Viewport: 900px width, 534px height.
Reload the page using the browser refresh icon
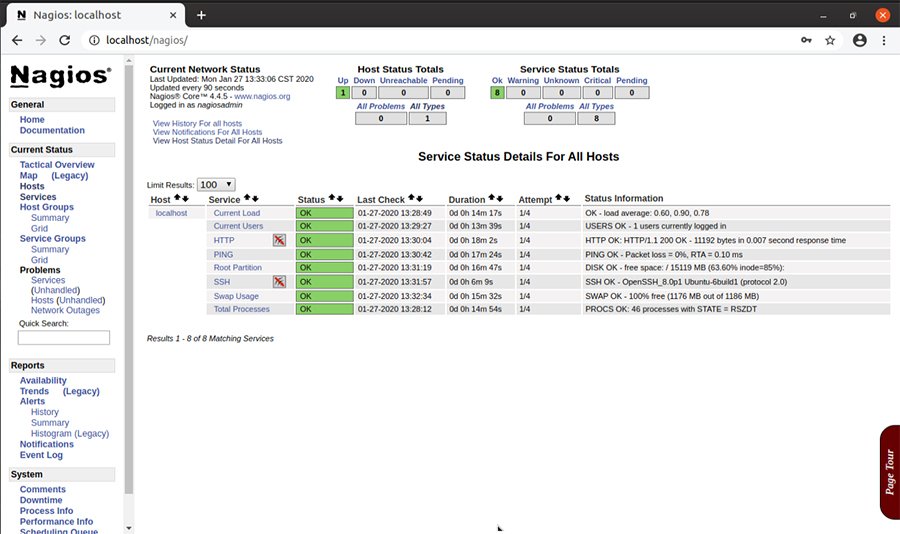click(65, 40)
